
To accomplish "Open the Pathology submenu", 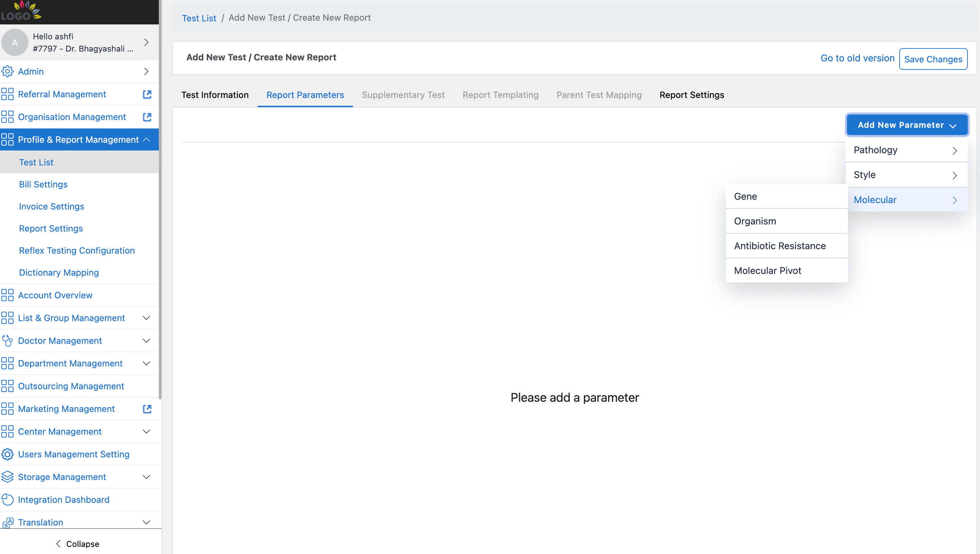I will [906, 150].
